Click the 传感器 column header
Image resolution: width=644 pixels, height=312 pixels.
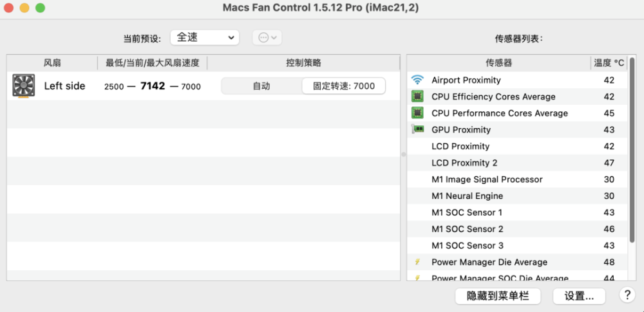[498, 63]
